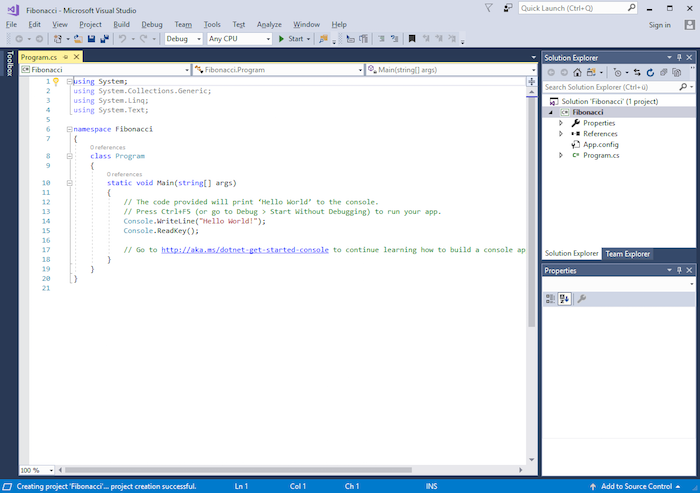Viewport: 700px width, 493px height.
Task: Open the aka.ms dotnet-get-started-console link
Action: coord(245,250)
